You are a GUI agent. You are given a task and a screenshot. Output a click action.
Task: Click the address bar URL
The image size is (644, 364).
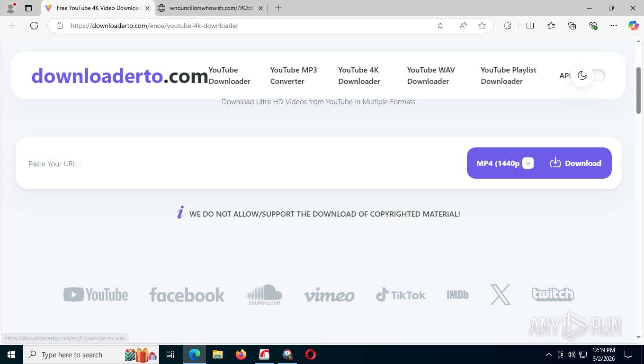[x=154, y=26]
